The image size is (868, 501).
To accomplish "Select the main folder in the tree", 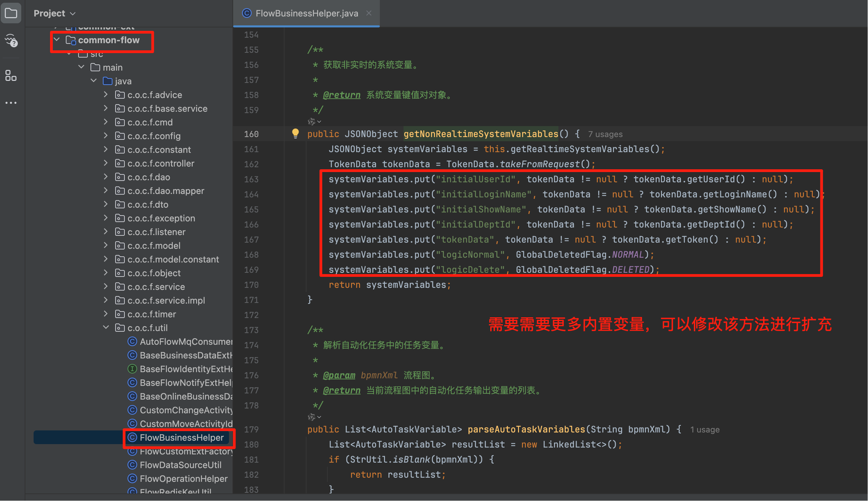I will (106, 67).
